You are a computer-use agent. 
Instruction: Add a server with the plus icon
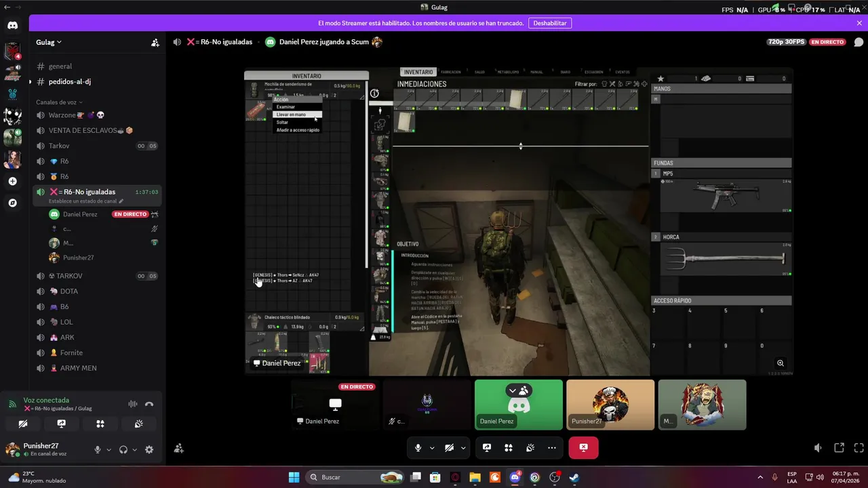(x=13, y=182)
